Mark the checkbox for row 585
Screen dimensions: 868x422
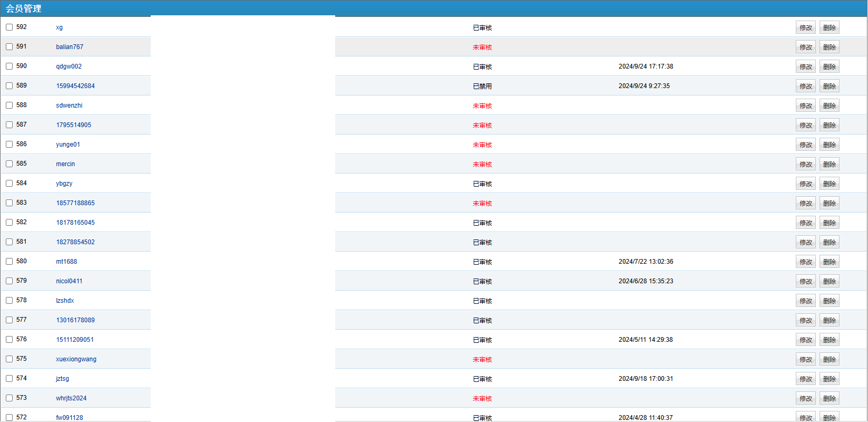click(9, 164)
